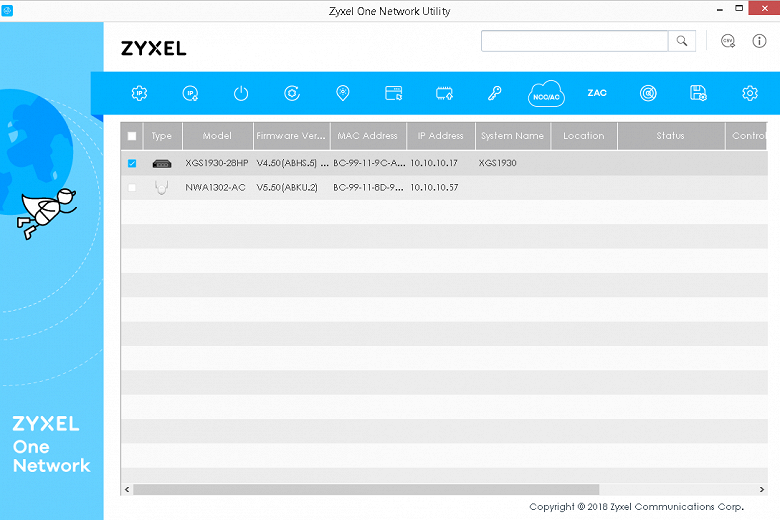780x520 pixels.
Task: Click the Renew IP Address icon
Action: click(x=190, y=93)
